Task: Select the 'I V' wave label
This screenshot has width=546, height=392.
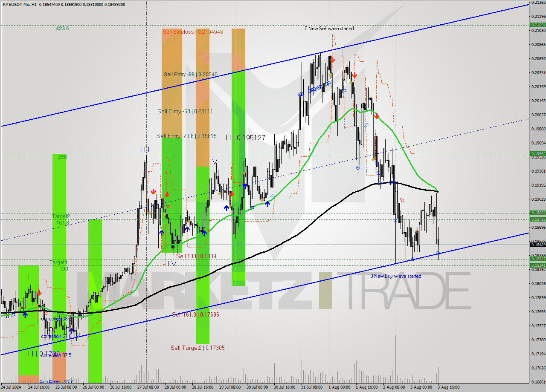Action: click(171, 263)
